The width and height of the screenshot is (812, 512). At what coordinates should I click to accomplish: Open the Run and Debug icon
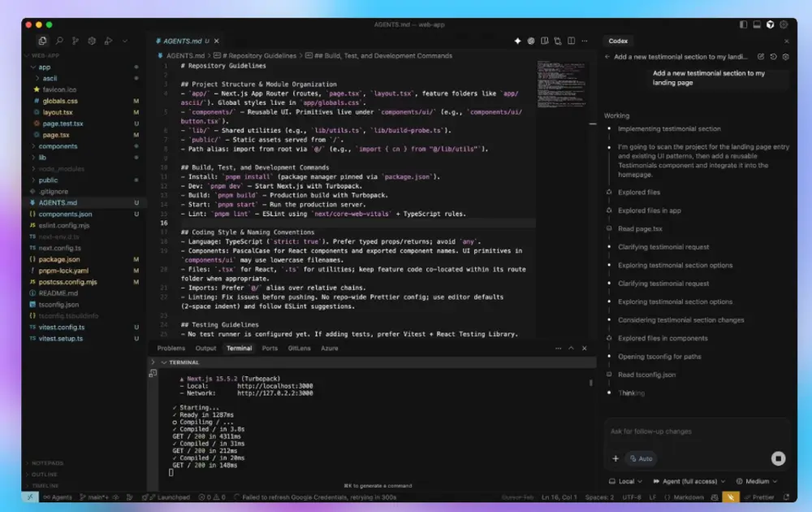pos(108,41)
